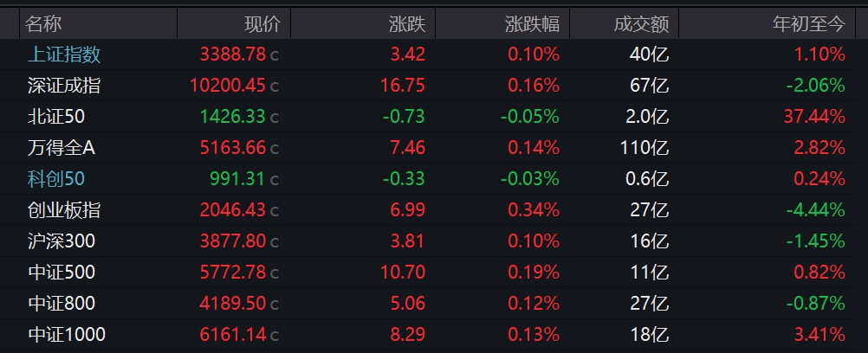Select the 中证500 row

coord(434,272)
